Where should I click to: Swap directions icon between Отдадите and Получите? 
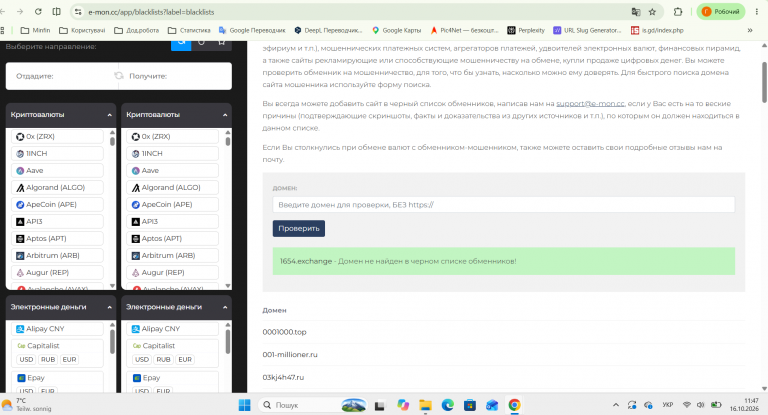click(119, 76)
